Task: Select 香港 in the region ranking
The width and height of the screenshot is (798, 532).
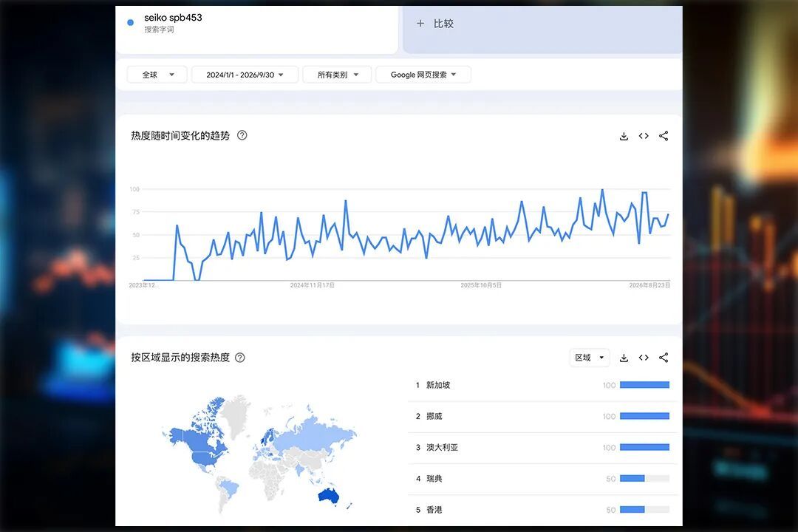Action: click(x=434, y=510)
